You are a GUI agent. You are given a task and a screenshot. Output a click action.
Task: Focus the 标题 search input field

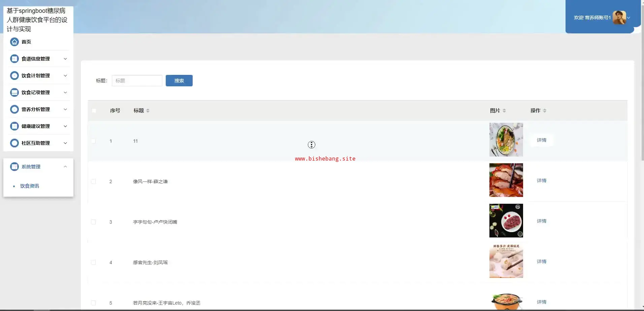click(137, 81)
